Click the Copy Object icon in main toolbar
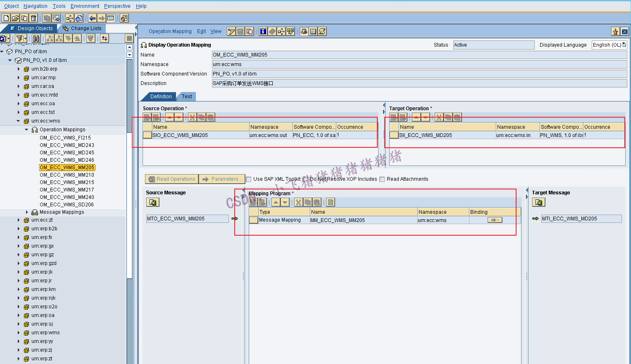Screen dimensions: 631x364 [24, 18]
